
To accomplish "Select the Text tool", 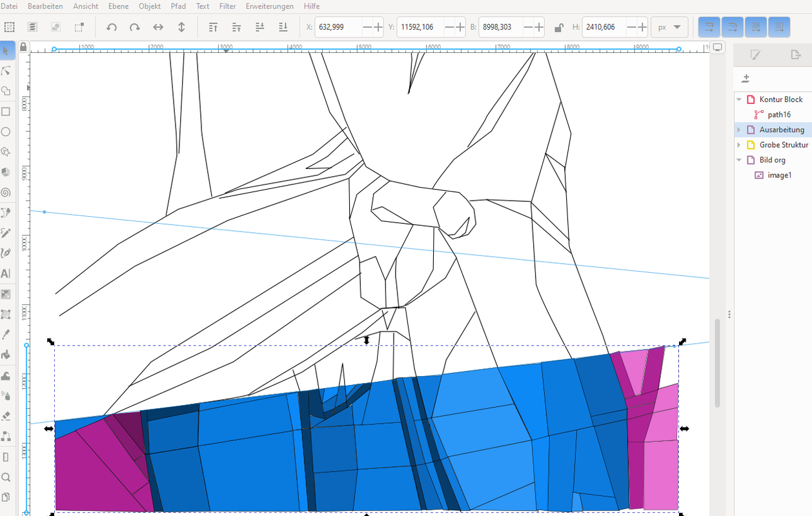I will tap(6, 273).
